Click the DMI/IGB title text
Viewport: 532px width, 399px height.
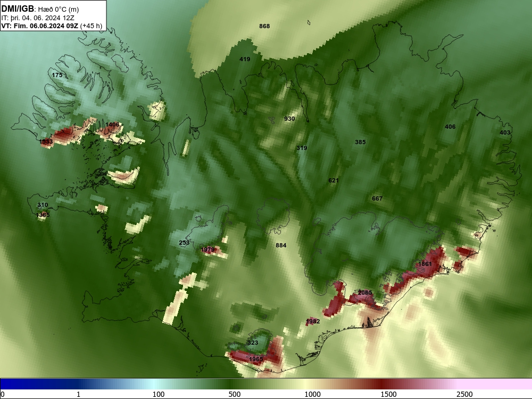(x=18, y=9)
